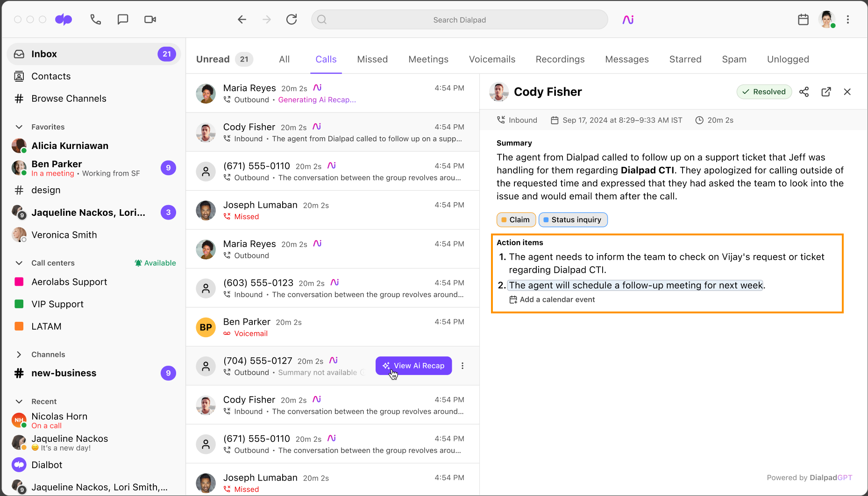868x496 pixels.
Task: Collapse the Recent section
Action: click(19, 402)
